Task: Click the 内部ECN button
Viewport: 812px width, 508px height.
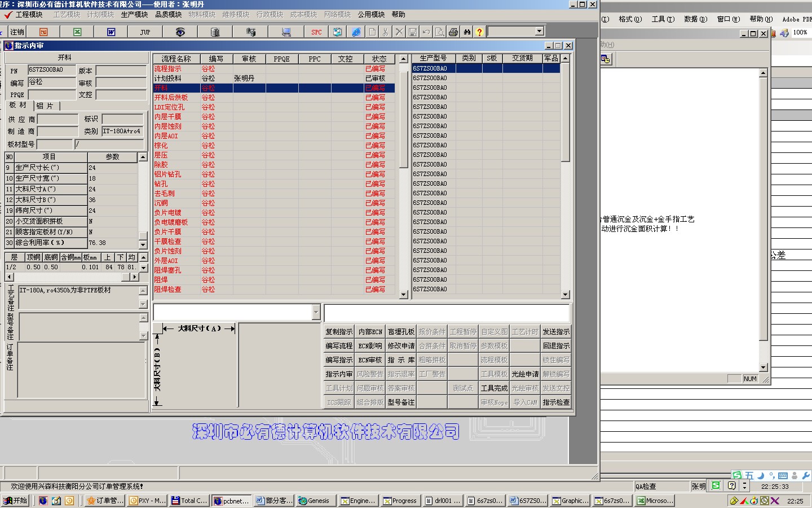Action: (370, 332)
